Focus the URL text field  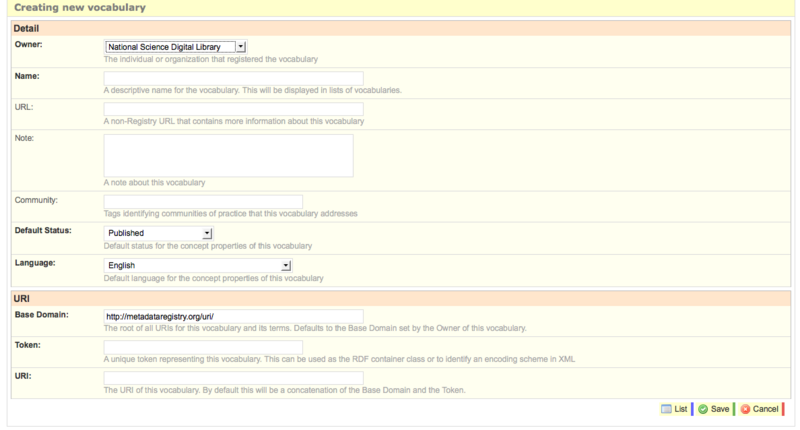tap(234, 109)
